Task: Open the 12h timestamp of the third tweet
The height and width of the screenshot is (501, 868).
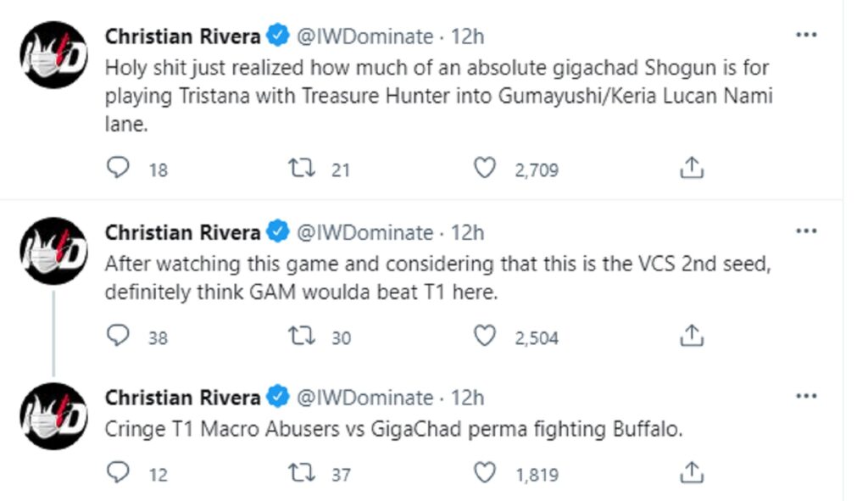Action: pyautogui.click(x=467, y=398)
